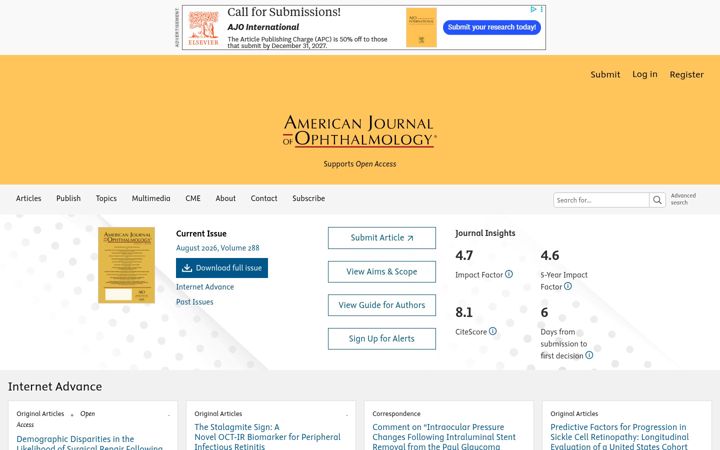Screen dimensions: 720x450
Task: Click the Elsevier logo in advertisement
Action: 203,28
